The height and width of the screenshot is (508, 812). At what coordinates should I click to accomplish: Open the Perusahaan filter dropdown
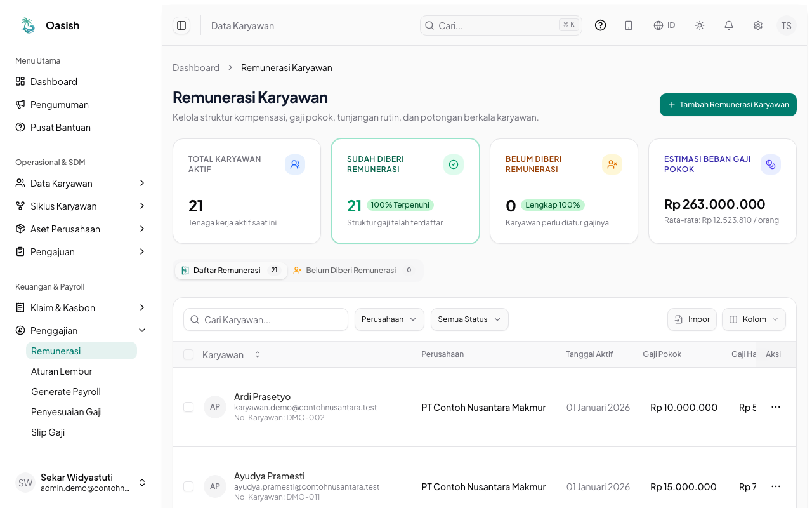pos(390,319)
